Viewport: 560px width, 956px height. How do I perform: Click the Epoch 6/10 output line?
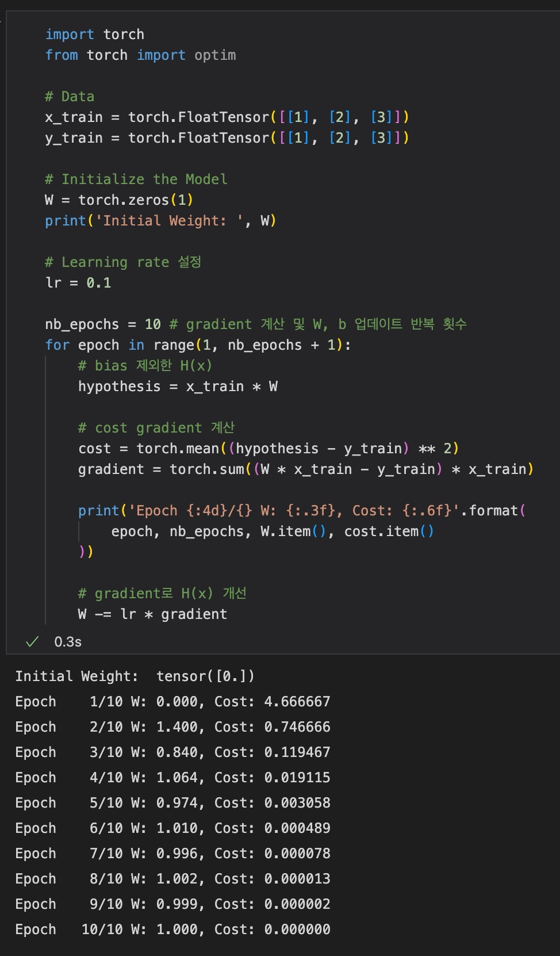pyautogui.click(x=172, y=828)
